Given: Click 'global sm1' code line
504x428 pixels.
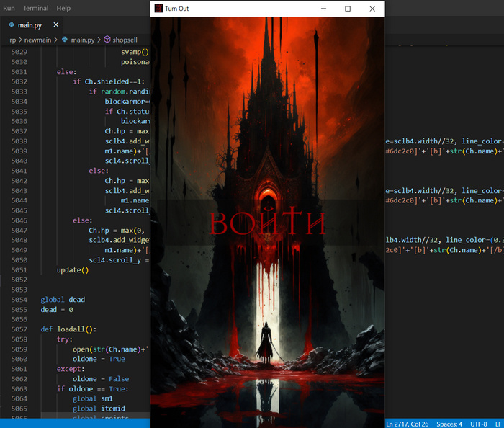Looking at the screenshot, I should coord(93,398).
